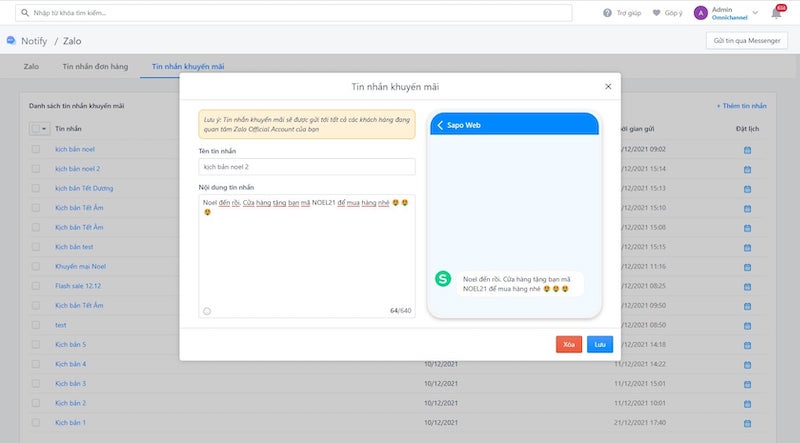
Task: Click schedule calendar icon for kịch bản noel
Action: [747, 149]
